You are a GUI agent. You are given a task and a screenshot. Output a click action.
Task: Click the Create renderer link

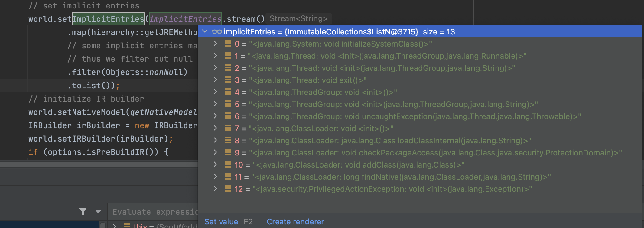[295, 222]
